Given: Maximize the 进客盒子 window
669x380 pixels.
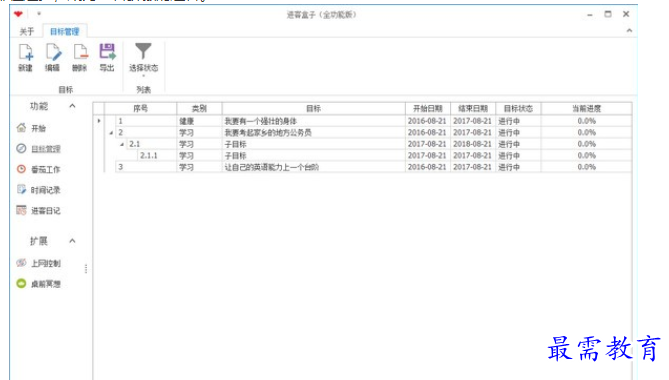Looking at the screenshot, I should (608, 14).
